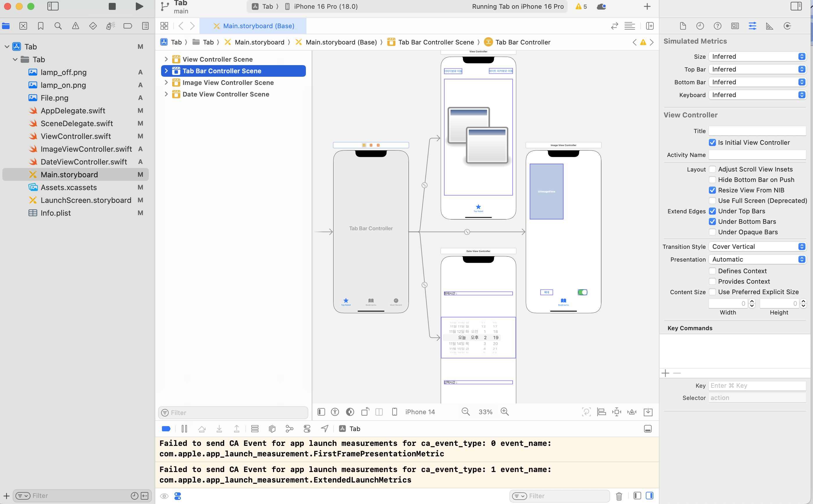This screenshot has height=504, width=813.
Task: Enable Hide Bottom Bar on Push
Action: [712, 180]
